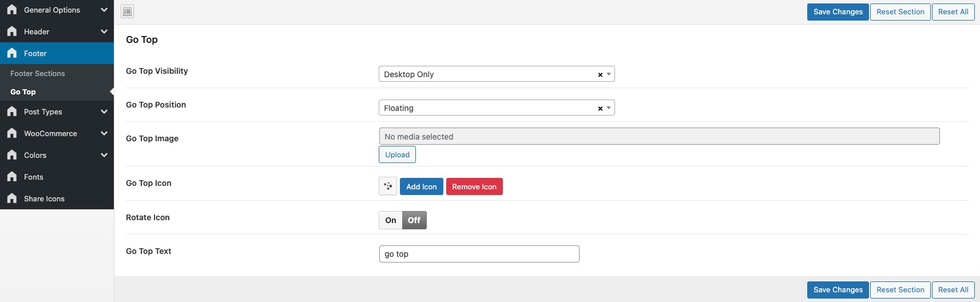The height and width of the screenshot is (302, 980).
Task: Expand the Colors section chevron
Action: click(x=104, y=155)
